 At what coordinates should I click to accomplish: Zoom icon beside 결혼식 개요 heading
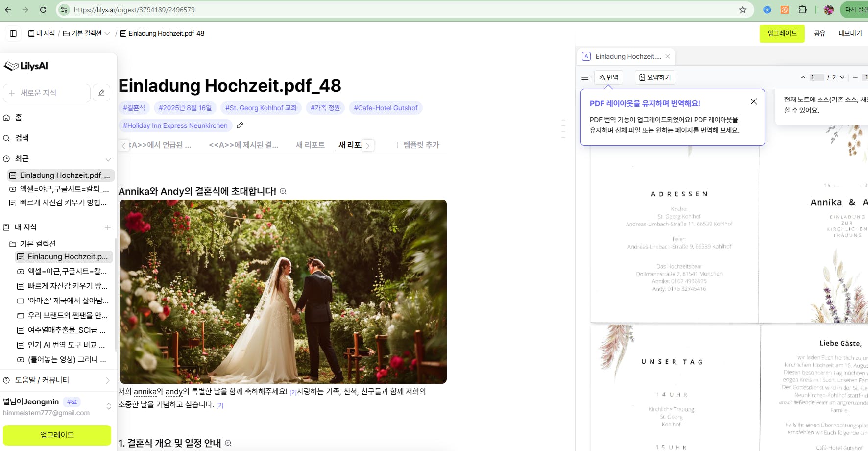point(228,444)
